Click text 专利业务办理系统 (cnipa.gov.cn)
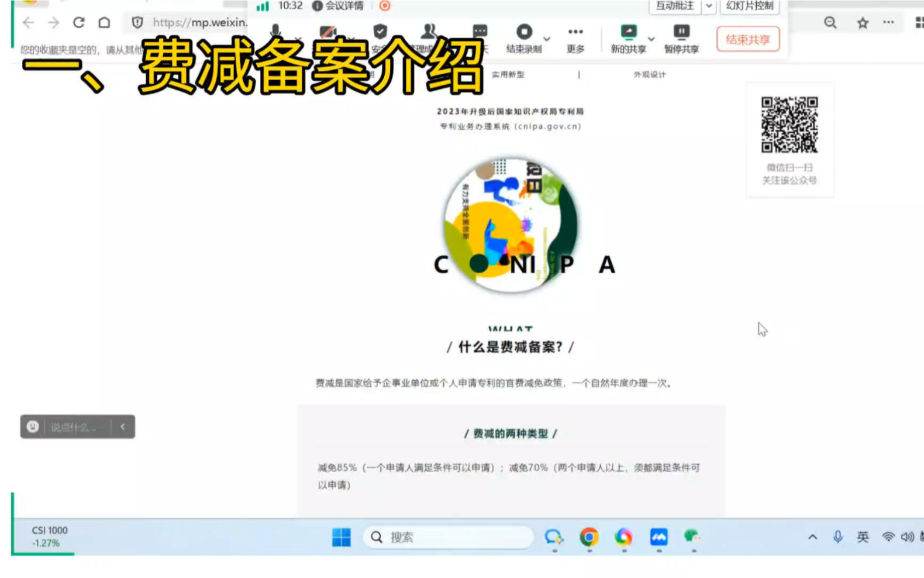This screenshot has height=578, width=924. coord(510,126)
